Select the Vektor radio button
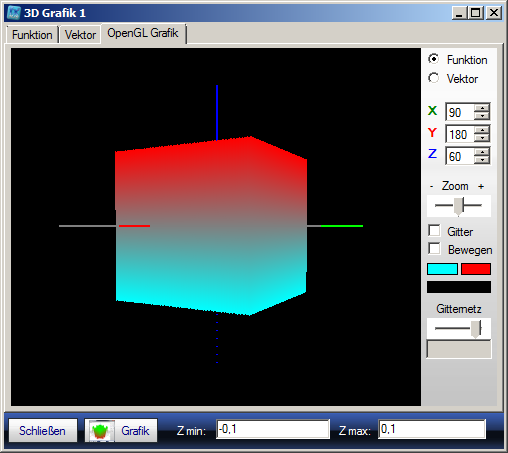508x453 pixels. tap(433, 78)
